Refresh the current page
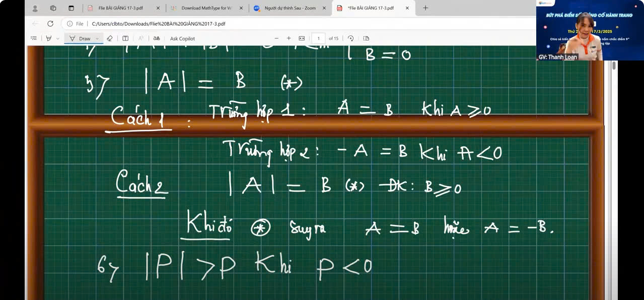Viewport: 644px width, 300px height. 50,24
